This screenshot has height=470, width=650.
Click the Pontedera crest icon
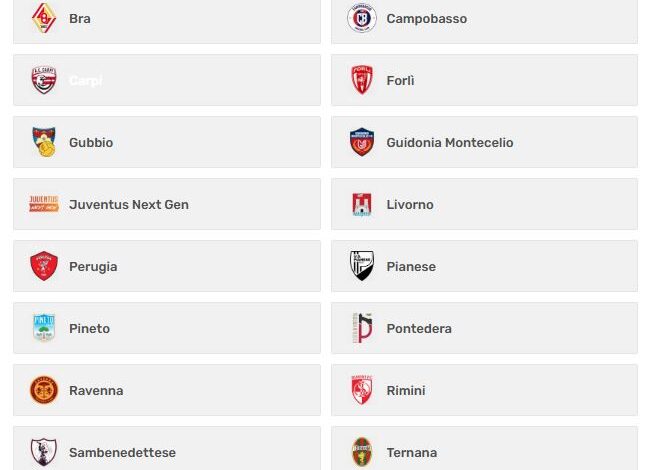(361, 328)
